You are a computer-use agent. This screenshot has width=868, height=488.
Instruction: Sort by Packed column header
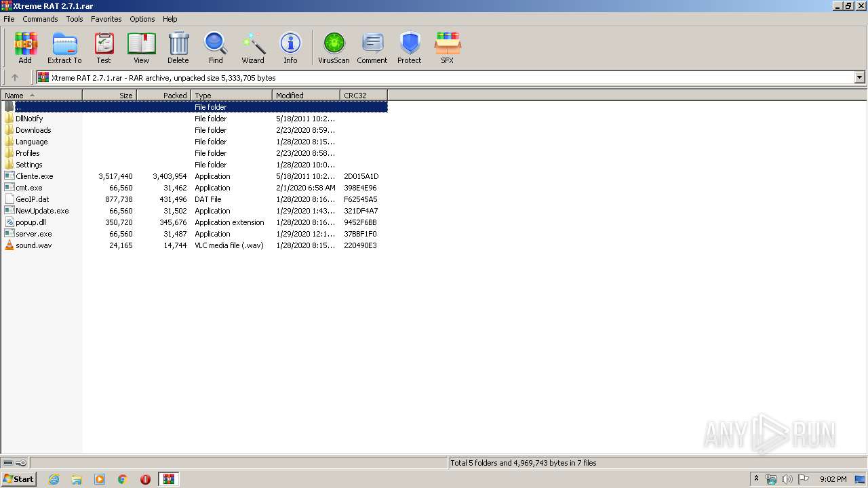(x=163, y=96)
